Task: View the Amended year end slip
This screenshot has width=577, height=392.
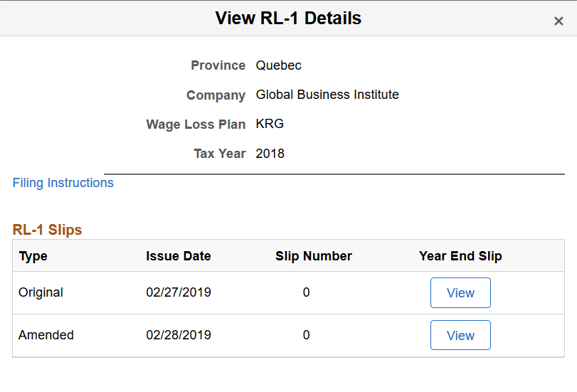Action: [x=460, y=336]
